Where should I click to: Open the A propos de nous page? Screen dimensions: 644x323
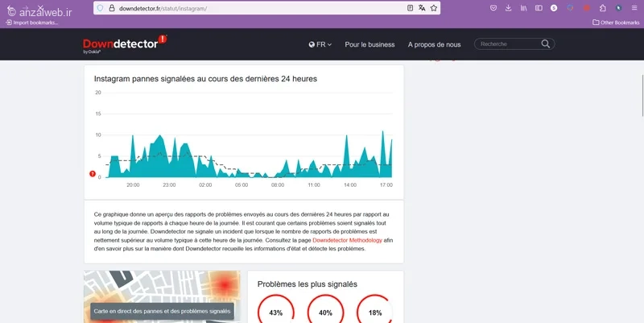click(435, 44)
